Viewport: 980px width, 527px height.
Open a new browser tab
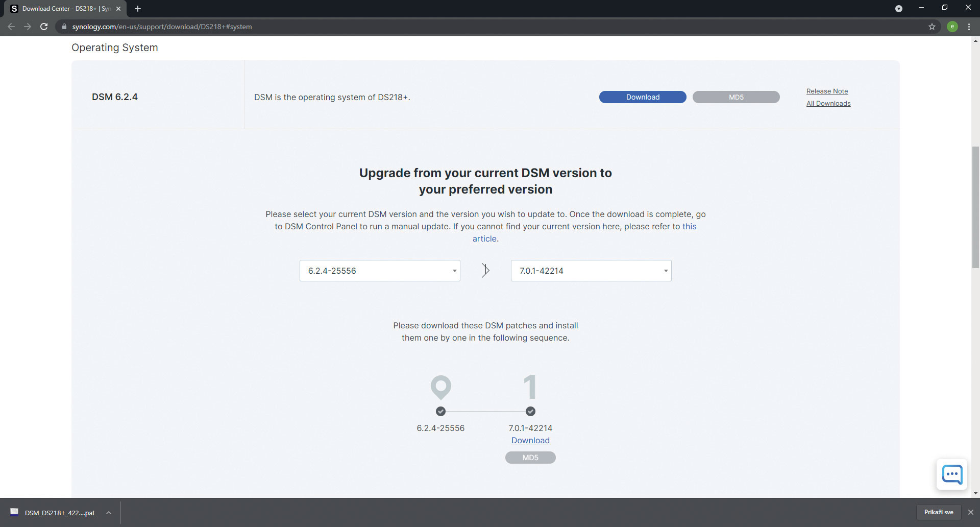coord(138,9)
